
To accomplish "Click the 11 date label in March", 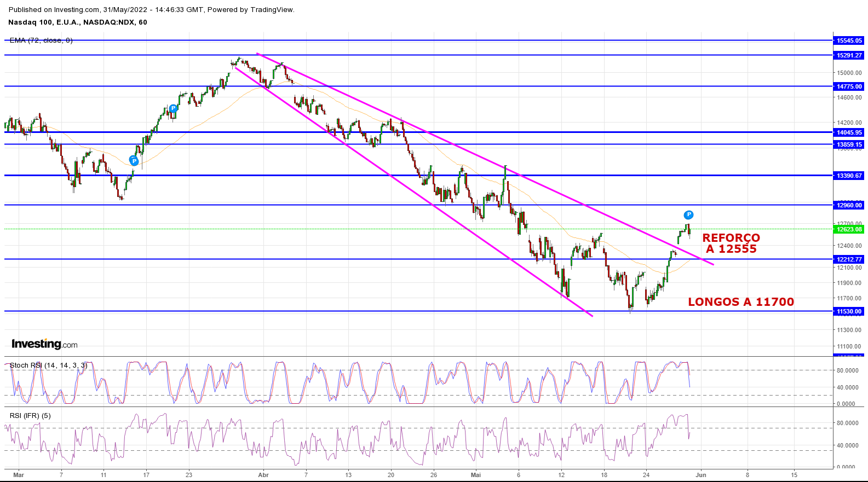I will point(104,475).
